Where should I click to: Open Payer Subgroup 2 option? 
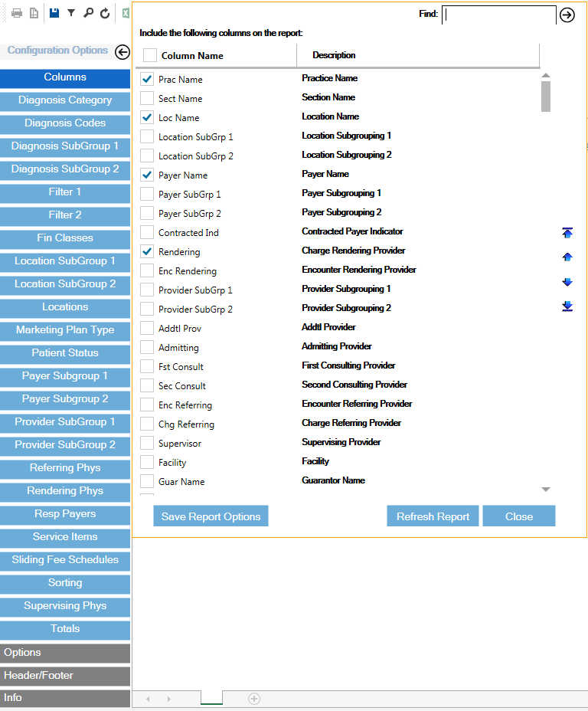(65, 399)
